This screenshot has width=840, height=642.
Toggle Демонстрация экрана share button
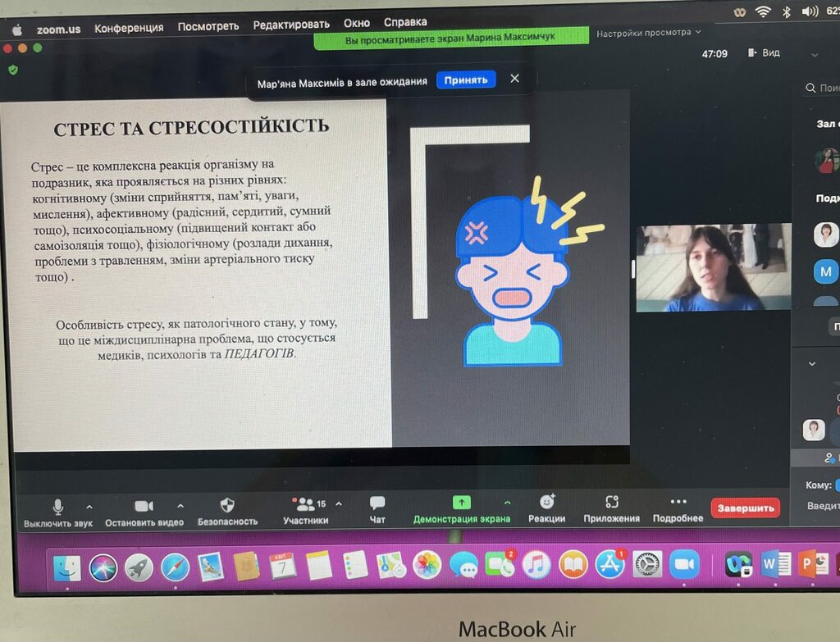pyautogui.click(x=461, y=510)
